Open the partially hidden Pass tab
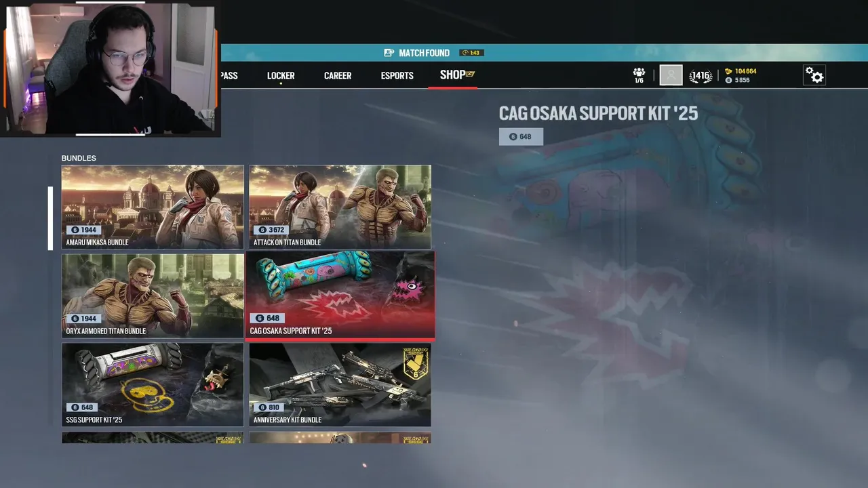This screenshot has width=868, height=488. point(229,75)
